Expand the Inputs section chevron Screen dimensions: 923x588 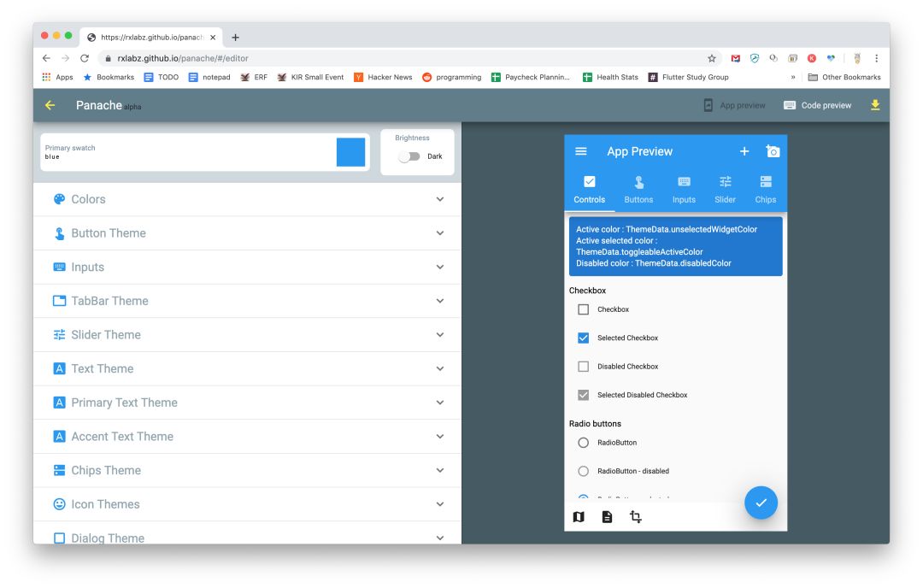(x=440, y=267)
